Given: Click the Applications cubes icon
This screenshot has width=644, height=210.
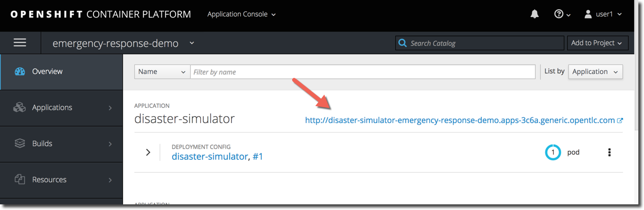Looking at the screenshot, I should (20, 108).
